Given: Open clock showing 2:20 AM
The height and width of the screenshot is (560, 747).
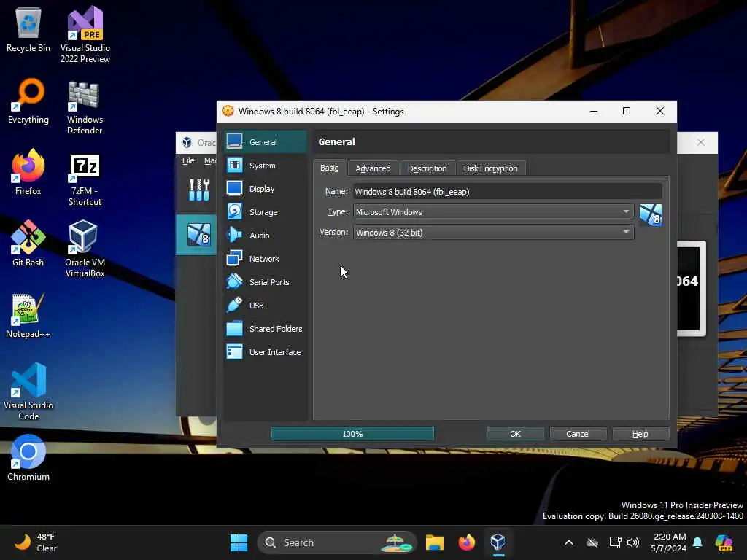Looking at the screenshot, I should coord(669,542).
